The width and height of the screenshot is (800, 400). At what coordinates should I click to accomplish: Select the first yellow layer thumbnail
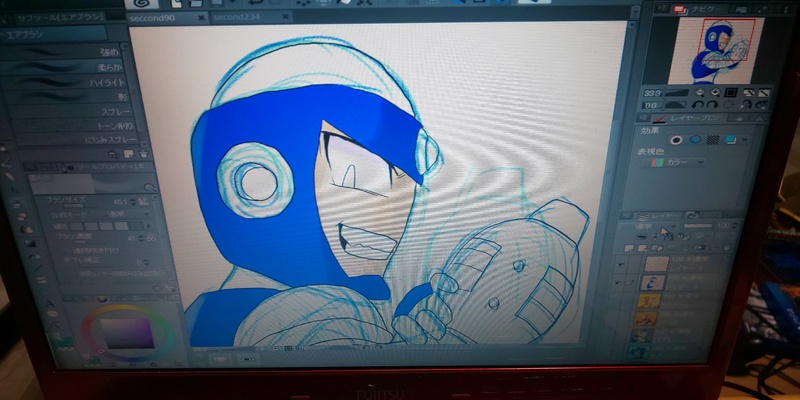649,301
